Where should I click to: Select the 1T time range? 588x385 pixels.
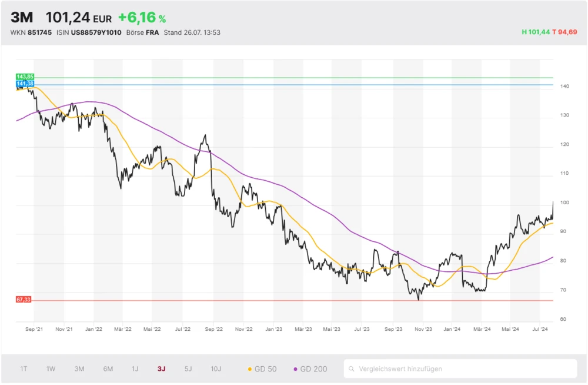[24, 369]
